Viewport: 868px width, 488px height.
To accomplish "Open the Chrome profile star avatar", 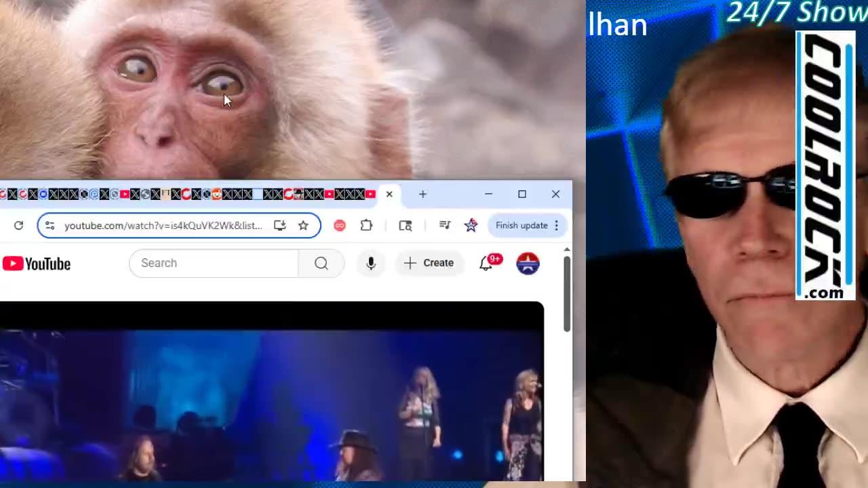I will (x=471, y=226).
